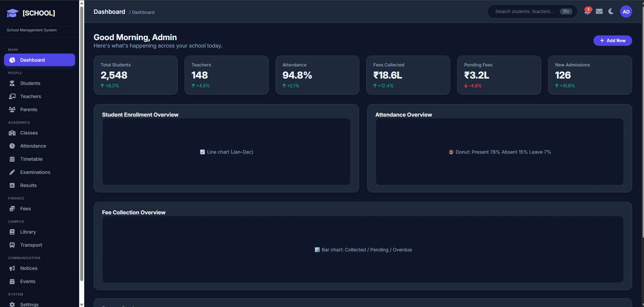644x307 pixels.
Task: Click the Events calendar icon
Action: click(12, 281)
